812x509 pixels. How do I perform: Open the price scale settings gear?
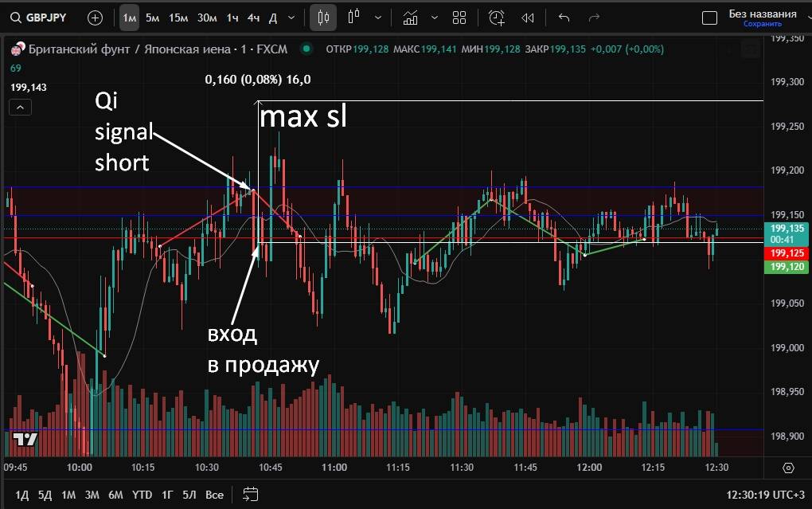pyautogui.click(x=788, y=468)
